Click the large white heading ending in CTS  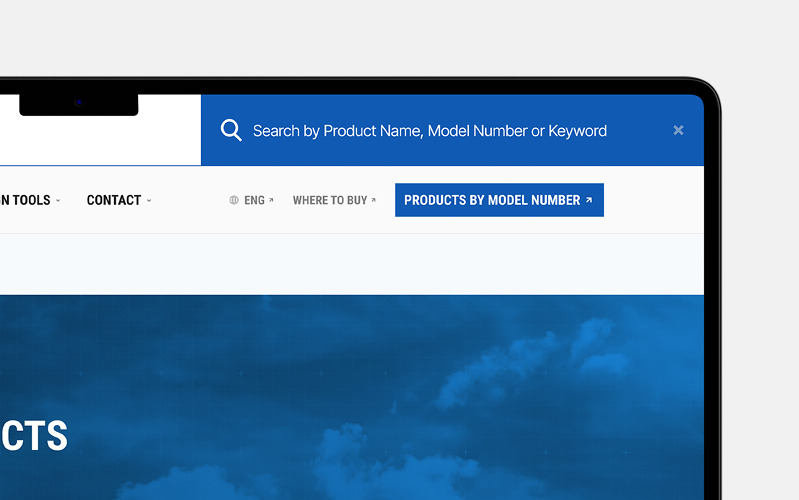(34, 436)
